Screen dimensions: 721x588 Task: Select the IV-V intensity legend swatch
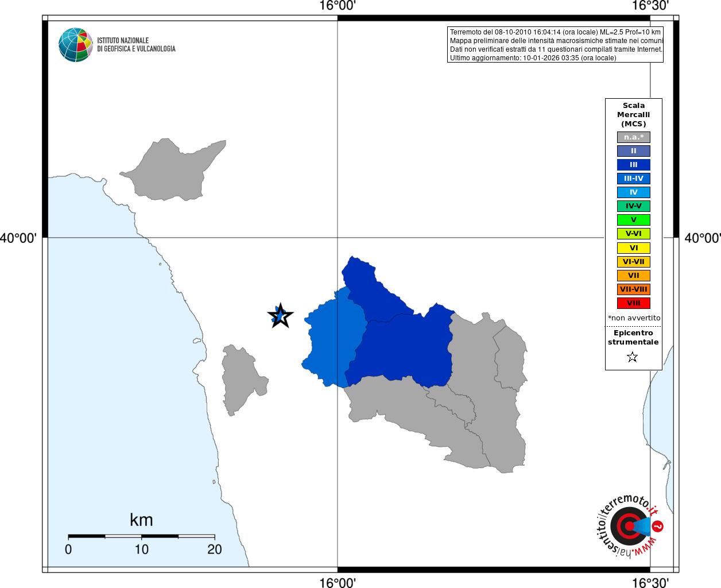tap(634, 206)
